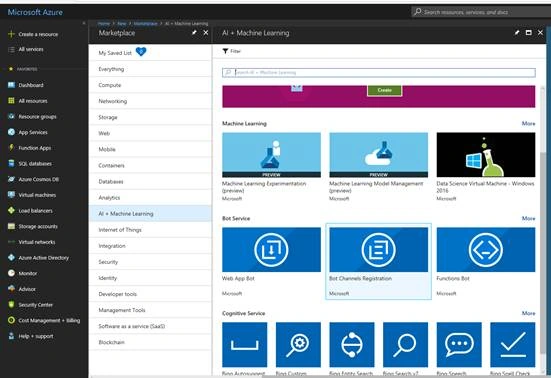
Task: Open the Bing Custom Search tile icon
Action: click(298, 345)
